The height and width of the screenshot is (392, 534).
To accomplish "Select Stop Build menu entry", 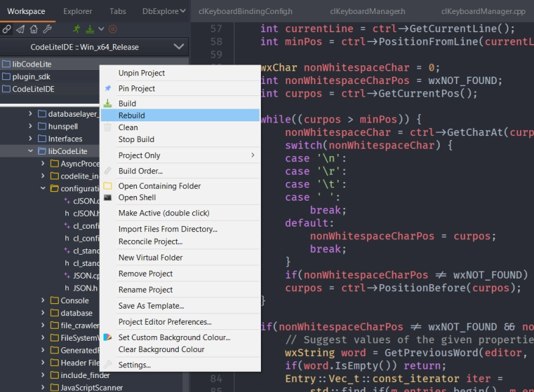I will [180, 139].
